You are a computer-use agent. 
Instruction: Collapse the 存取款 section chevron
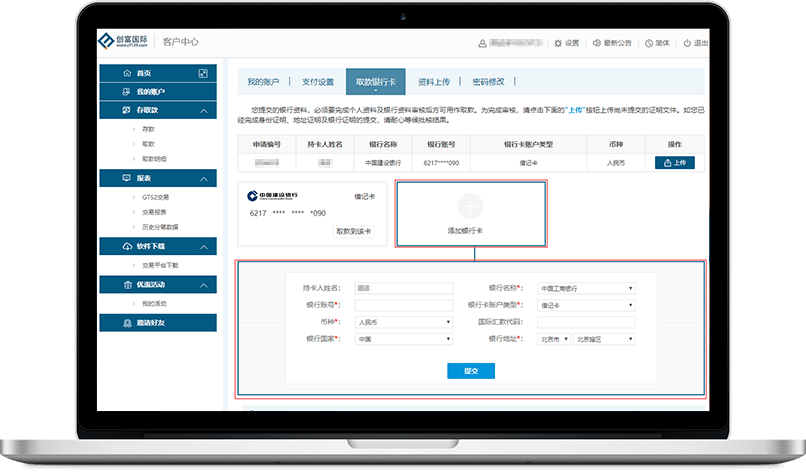[204, 111]
